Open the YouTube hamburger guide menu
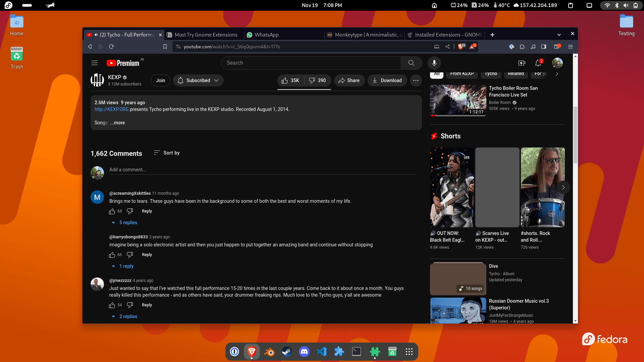 (x=95, y=63)
